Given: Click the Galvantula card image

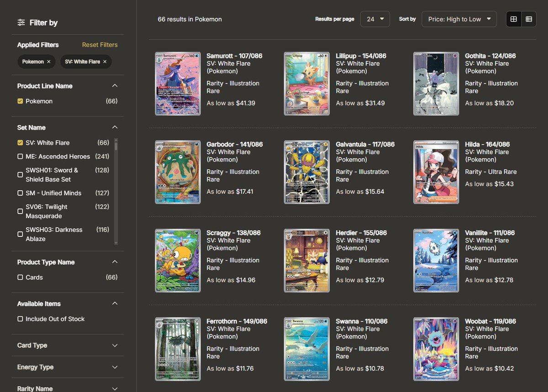Looking at the screenshot, I should tap(307, 172).
